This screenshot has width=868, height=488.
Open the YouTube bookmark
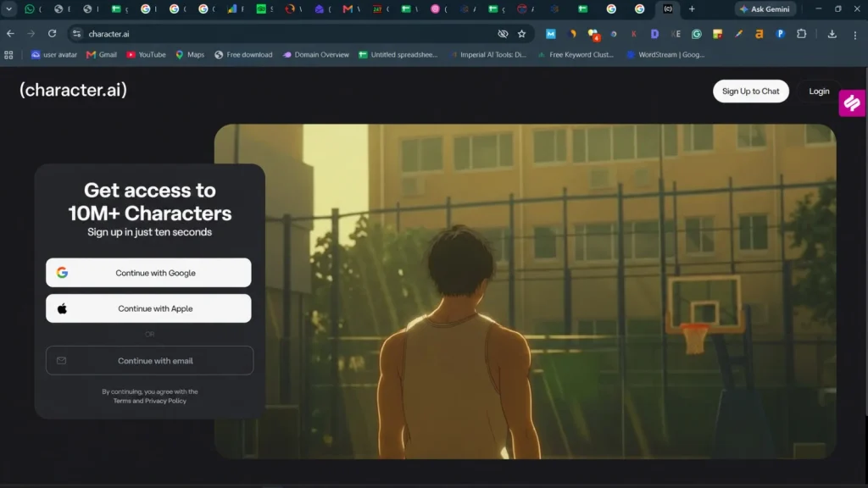pyautogui.click(x=146, y=55)
